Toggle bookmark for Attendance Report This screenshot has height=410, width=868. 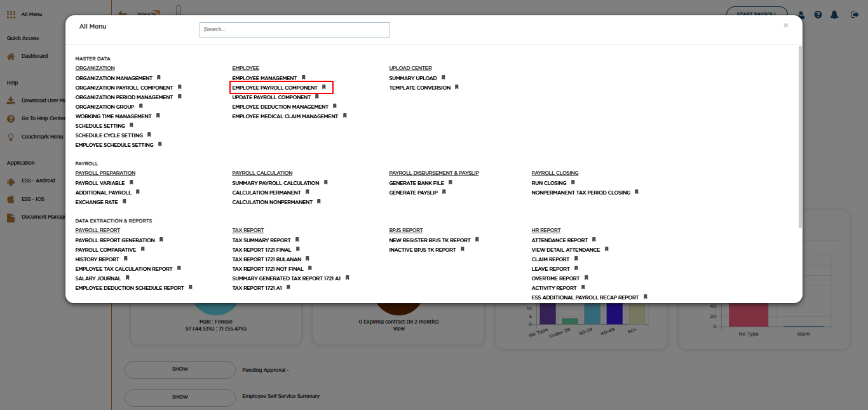tap(594, 240)
